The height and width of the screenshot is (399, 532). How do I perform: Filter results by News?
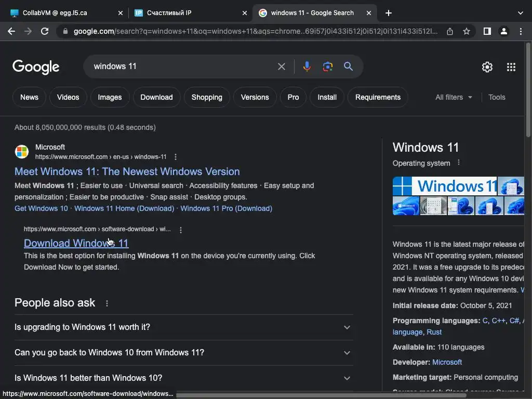(x=29, y=97)
